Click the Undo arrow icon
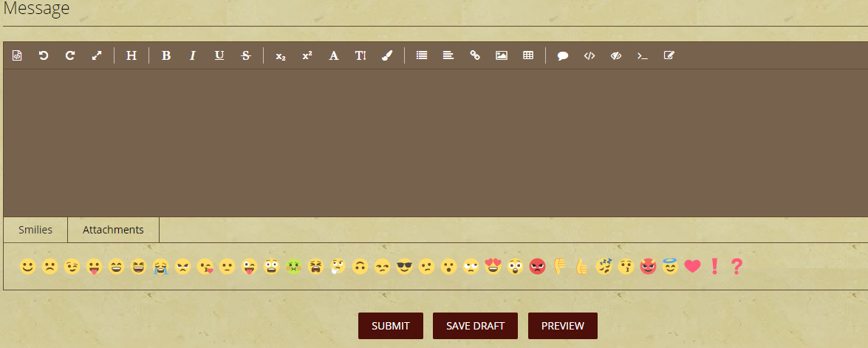Screen dimensions: 868x348 43,55
